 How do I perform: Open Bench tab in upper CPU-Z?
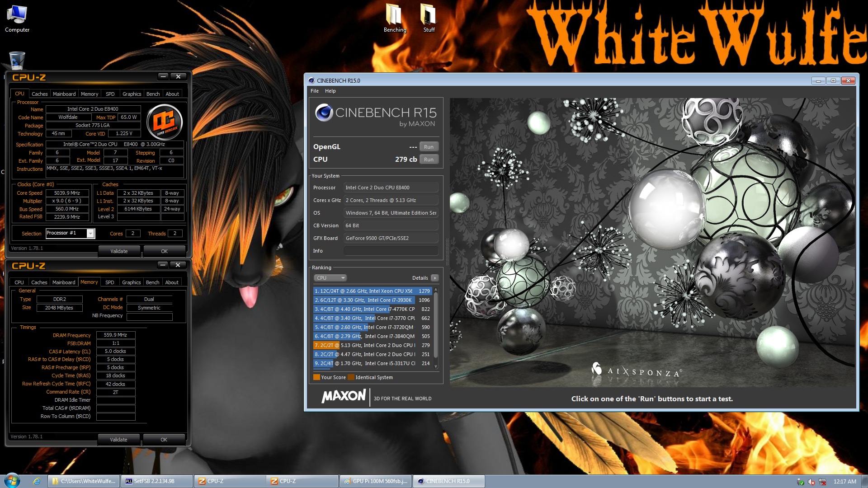tap(153, 94)
